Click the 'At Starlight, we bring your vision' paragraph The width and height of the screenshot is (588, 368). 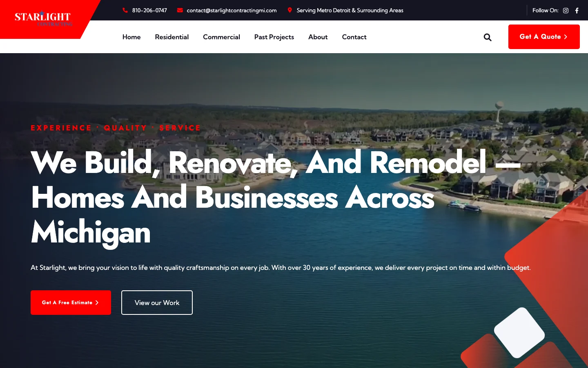coord(281,267)
